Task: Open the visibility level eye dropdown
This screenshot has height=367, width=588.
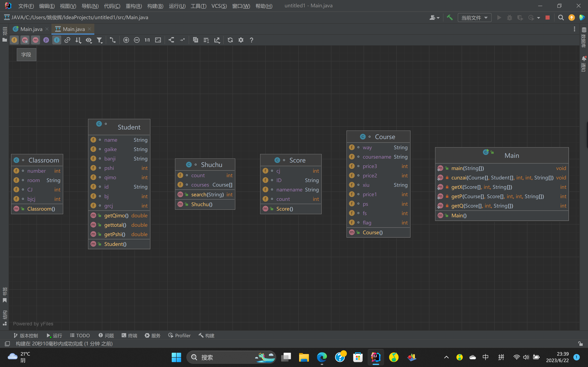Action: (89, 40)
